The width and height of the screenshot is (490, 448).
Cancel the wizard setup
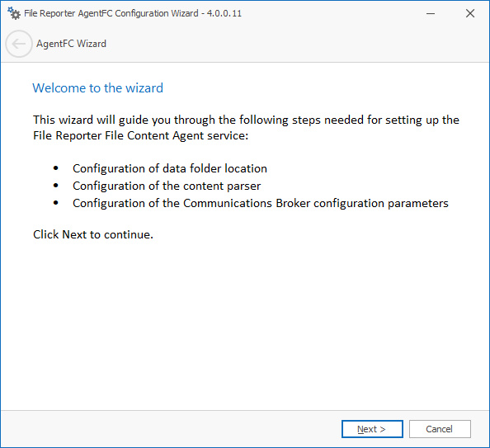pyautogui.click(x=440, y=429)
